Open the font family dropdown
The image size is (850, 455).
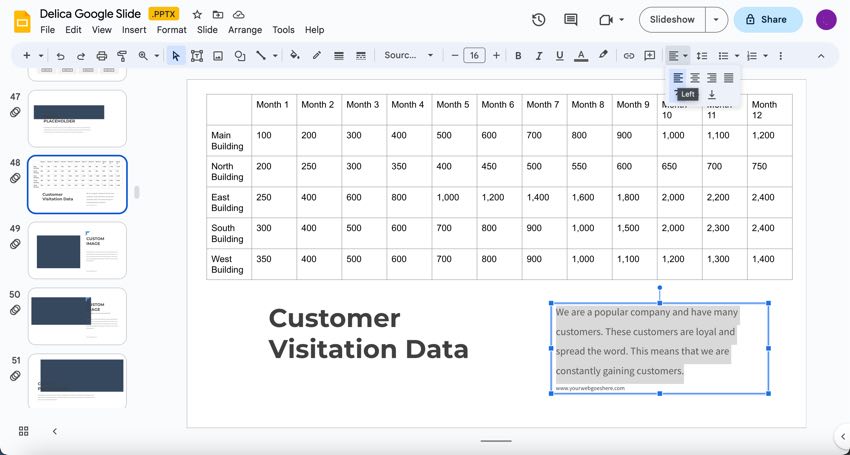409,55
